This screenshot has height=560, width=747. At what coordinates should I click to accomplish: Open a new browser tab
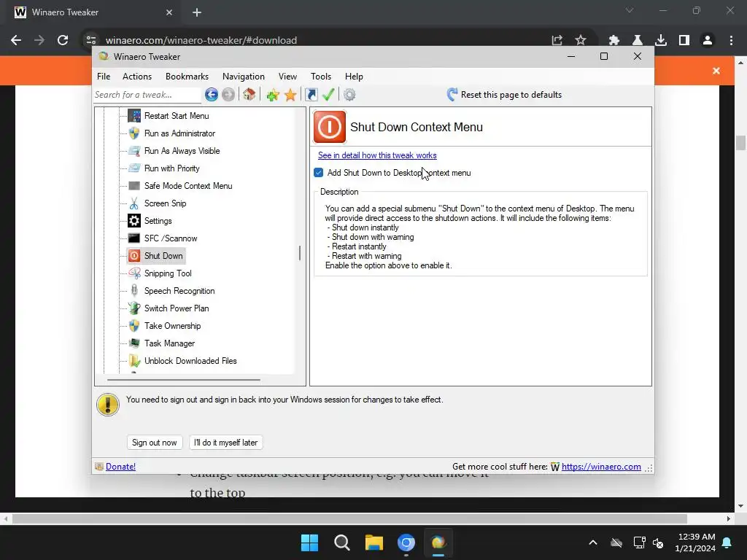pyautogui.click(x=197, y=12)
